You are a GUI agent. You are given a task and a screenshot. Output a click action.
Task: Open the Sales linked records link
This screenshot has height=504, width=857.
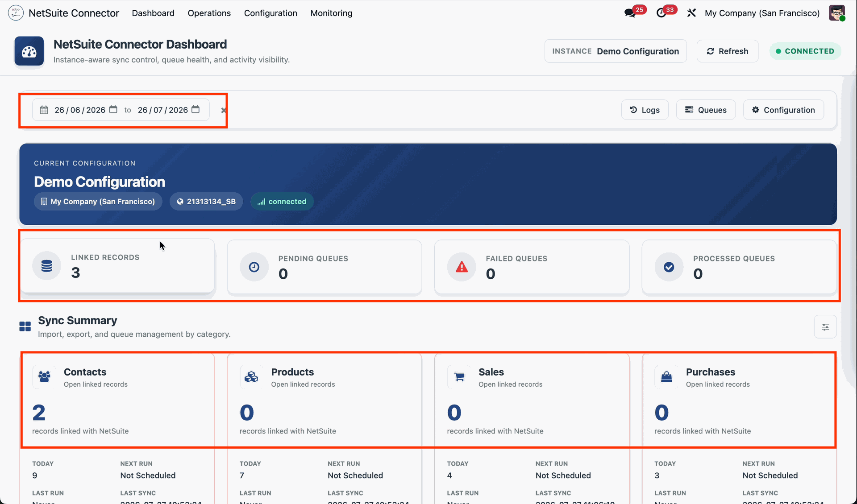pos(511,384)
